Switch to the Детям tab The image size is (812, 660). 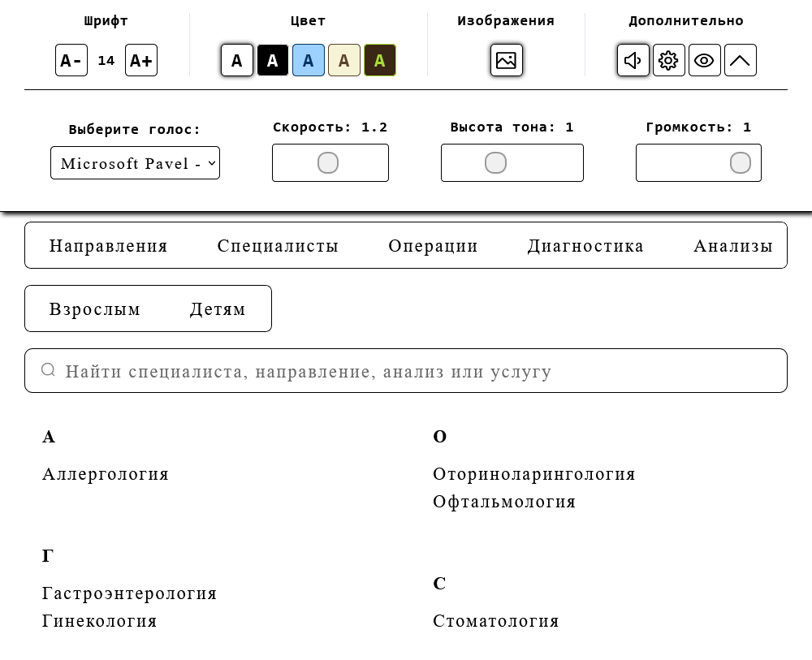click(217, 308)
